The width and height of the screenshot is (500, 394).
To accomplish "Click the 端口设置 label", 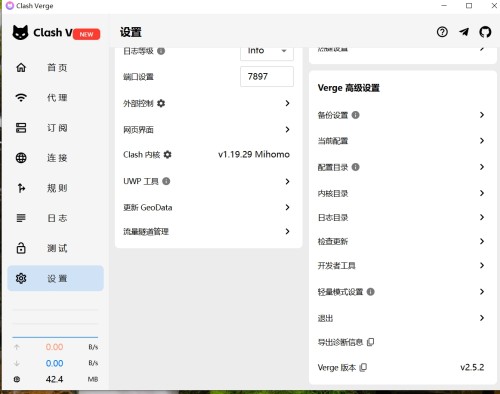I will point(138,77).
